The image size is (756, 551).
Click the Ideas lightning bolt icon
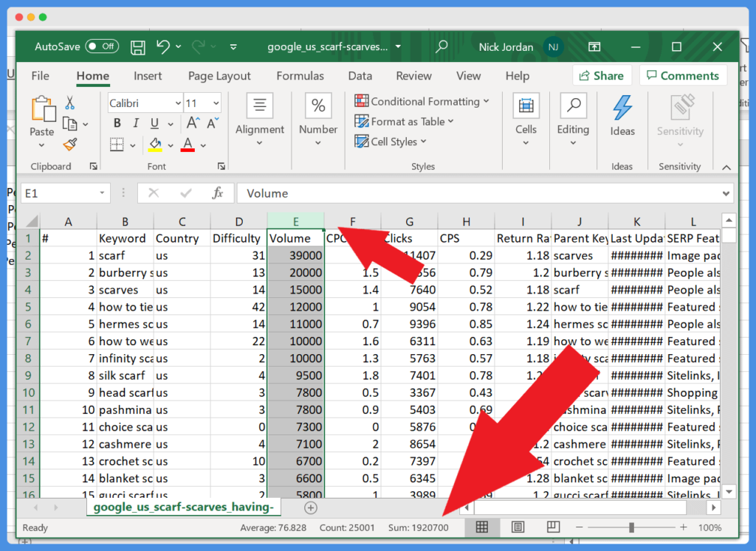(x=622, y=108)
